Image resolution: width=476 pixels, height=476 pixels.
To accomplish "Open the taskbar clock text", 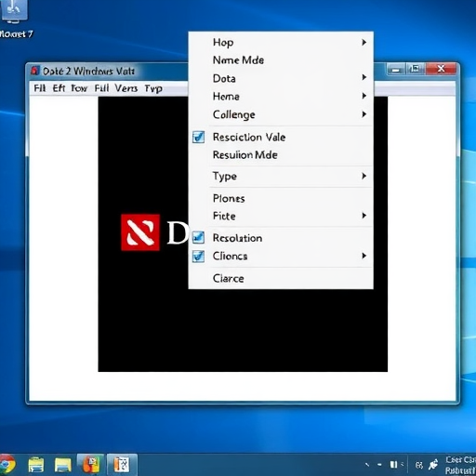I will [460, 465].
